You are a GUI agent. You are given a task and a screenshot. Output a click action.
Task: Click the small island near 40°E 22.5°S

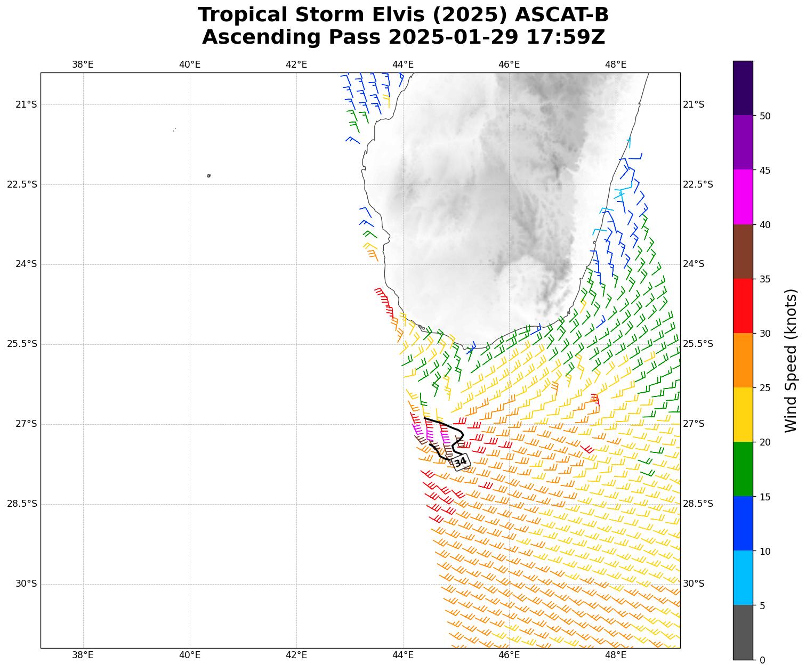click(208, 175)
